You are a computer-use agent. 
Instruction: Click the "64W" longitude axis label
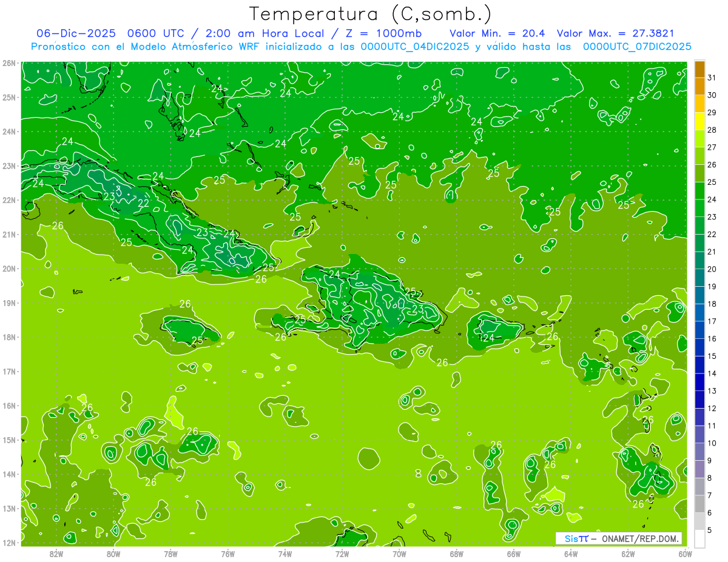[x=571, y=554]
